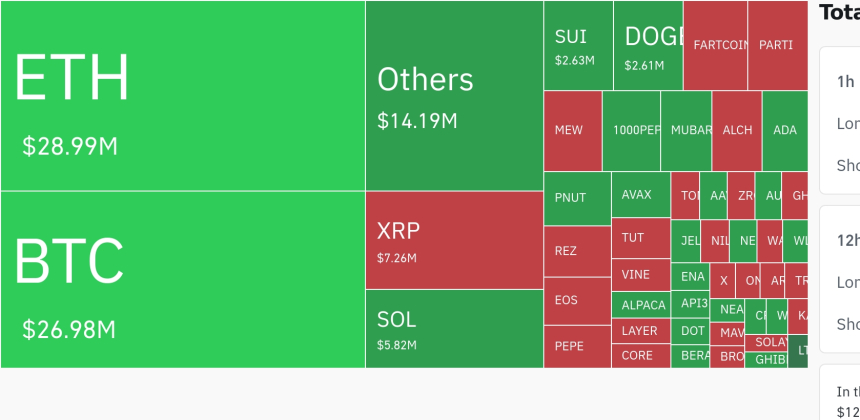Open the MUBARAK heatmap tile
This screenshot has width=860, height=420.
(x=686, y=131)
